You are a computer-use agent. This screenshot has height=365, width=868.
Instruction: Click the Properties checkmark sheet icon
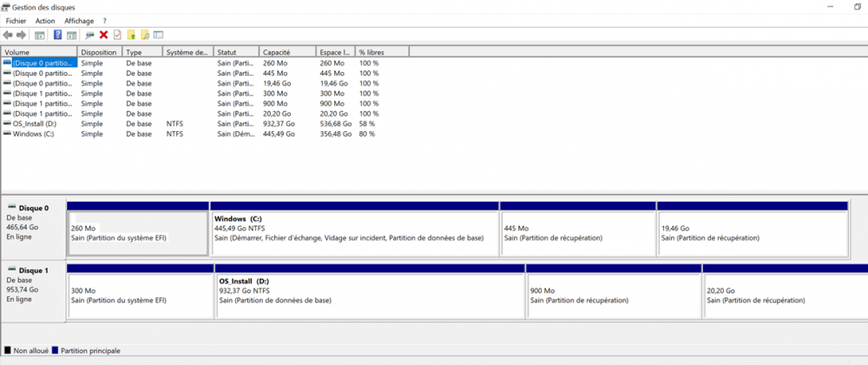(x=117, y=35)
